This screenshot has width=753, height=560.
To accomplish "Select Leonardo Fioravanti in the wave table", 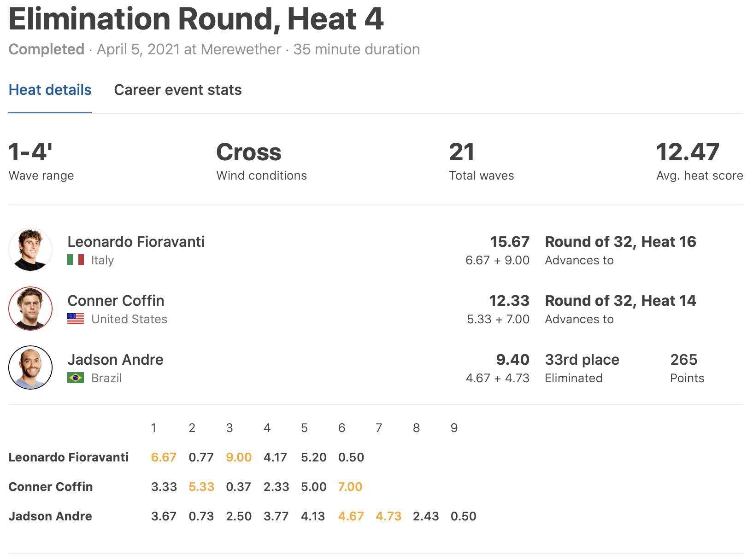I will [x=69, y=457].
